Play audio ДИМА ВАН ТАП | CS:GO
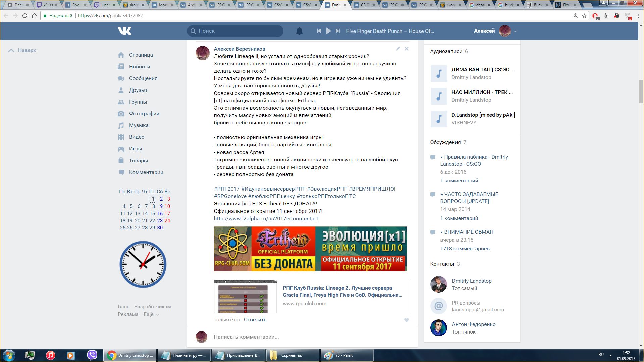The image size is (644, 362). click(439, 74)
